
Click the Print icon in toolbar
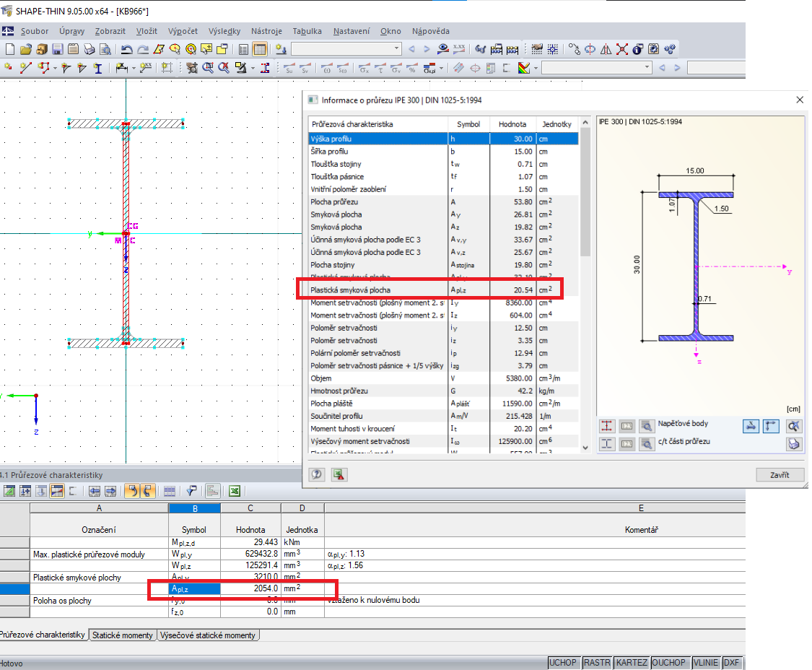click(x=90, y=49)
